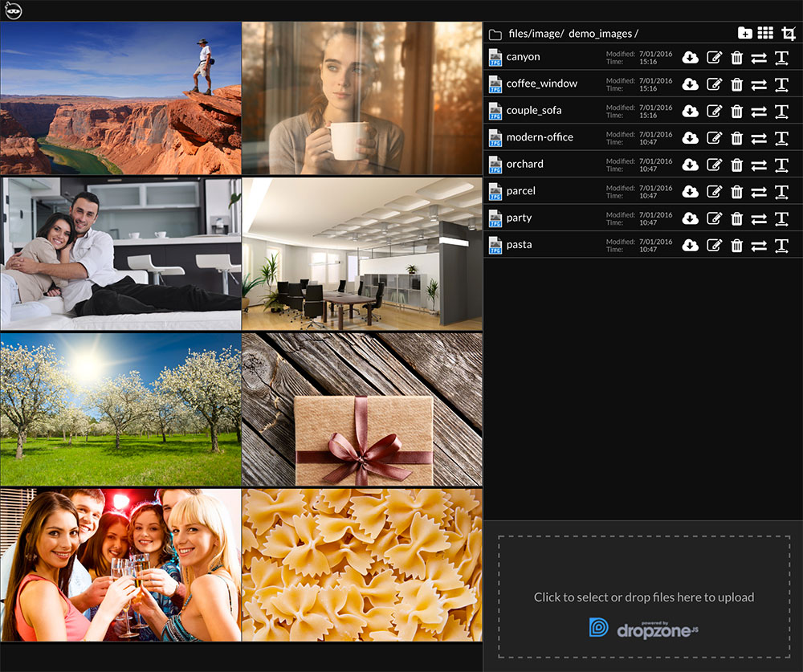This screenshot has height=672, width=803.
Task: Rename parcel using text icon
Action: click(x=781, y=192)
